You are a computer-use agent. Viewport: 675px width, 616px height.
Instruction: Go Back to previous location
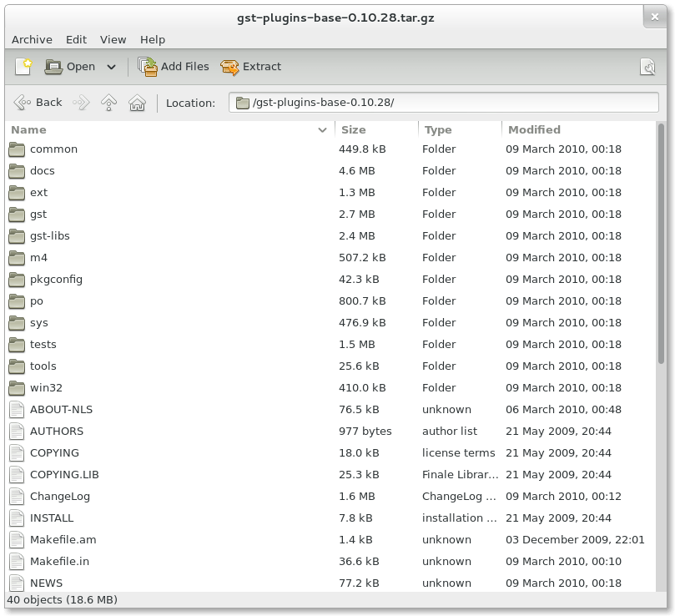(38, 103)
